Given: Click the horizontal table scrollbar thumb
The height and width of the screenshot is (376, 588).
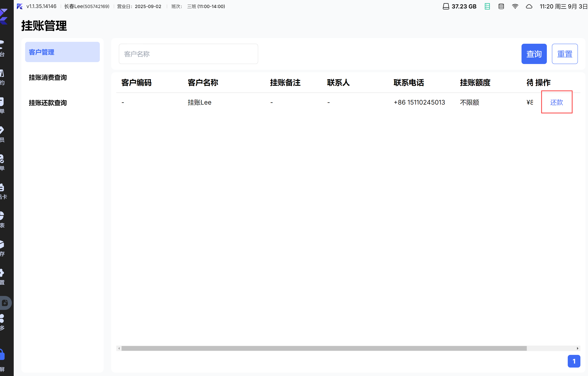Looking at the screenshot, I should point(324,348).
